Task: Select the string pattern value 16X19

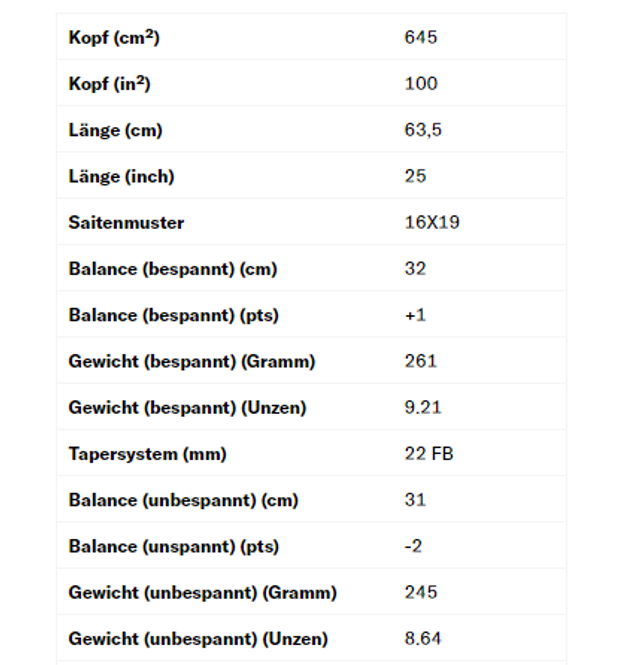Action: coord(432,222)
